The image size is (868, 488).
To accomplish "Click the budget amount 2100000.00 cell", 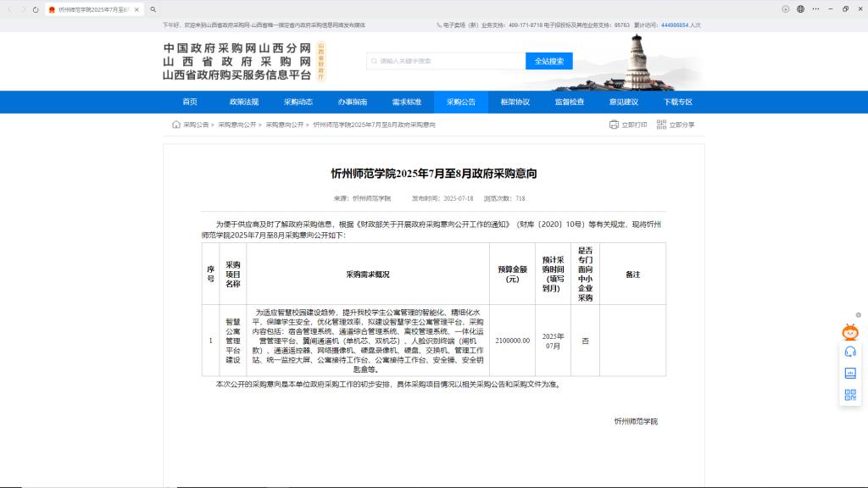I will coord(513,341).
